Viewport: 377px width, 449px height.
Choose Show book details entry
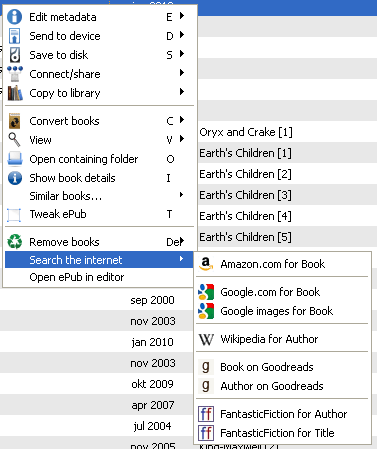99,178
